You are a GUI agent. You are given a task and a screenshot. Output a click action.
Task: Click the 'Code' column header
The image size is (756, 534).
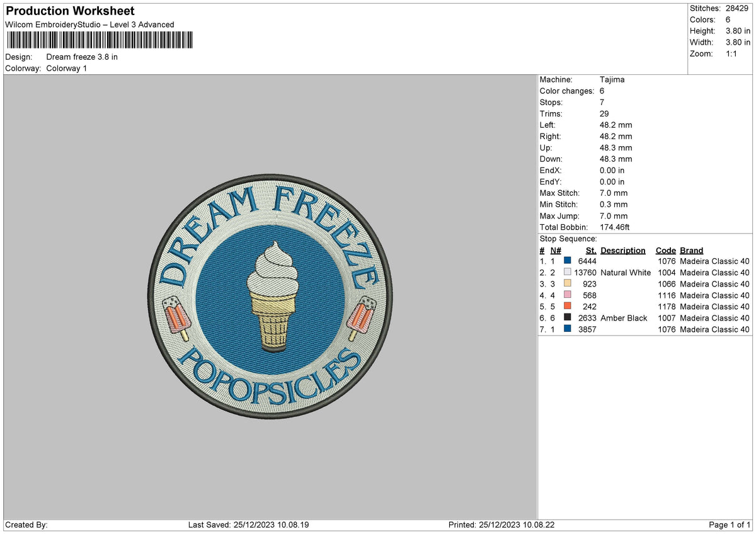665,251
